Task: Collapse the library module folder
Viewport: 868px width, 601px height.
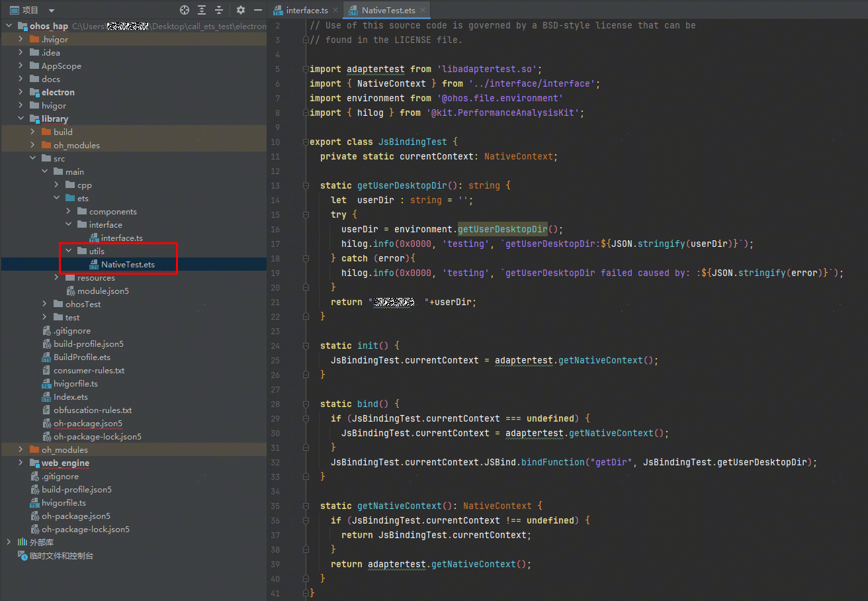Action: click(x=21, y=119)
